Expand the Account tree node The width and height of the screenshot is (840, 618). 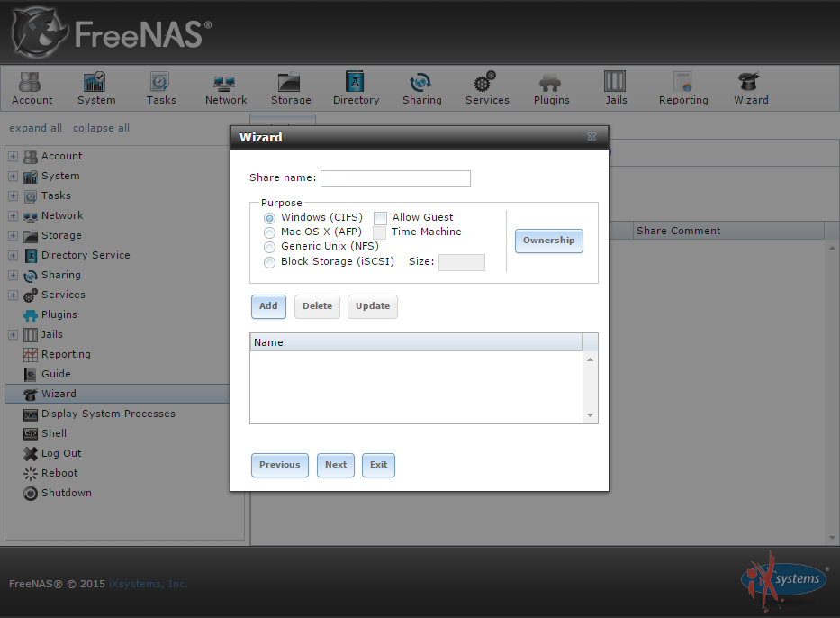point(13,157)
